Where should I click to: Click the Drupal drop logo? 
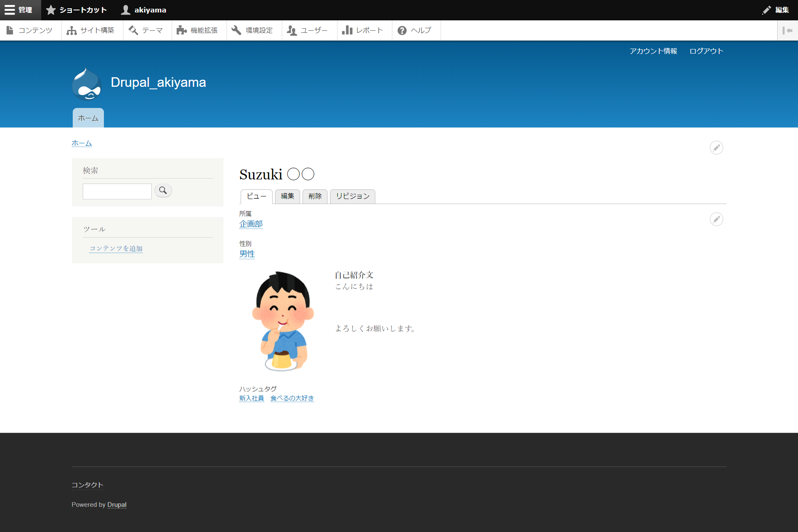coord(86,84)
